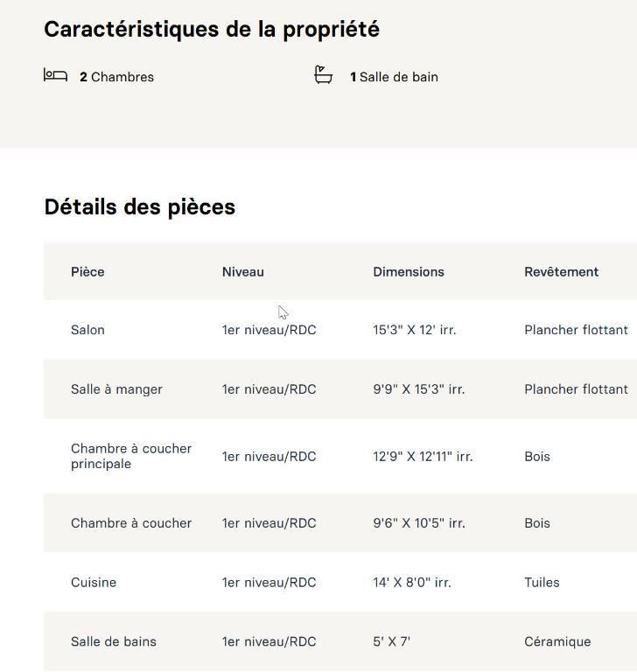This screenshot has width=637, height=672.
Task: Click the Tuiles flooring cell
Action: tap(542, 583)
